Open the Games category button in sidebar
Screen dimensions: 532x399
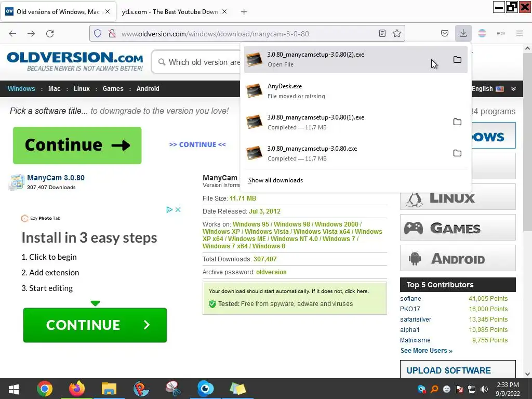point(458,228)
